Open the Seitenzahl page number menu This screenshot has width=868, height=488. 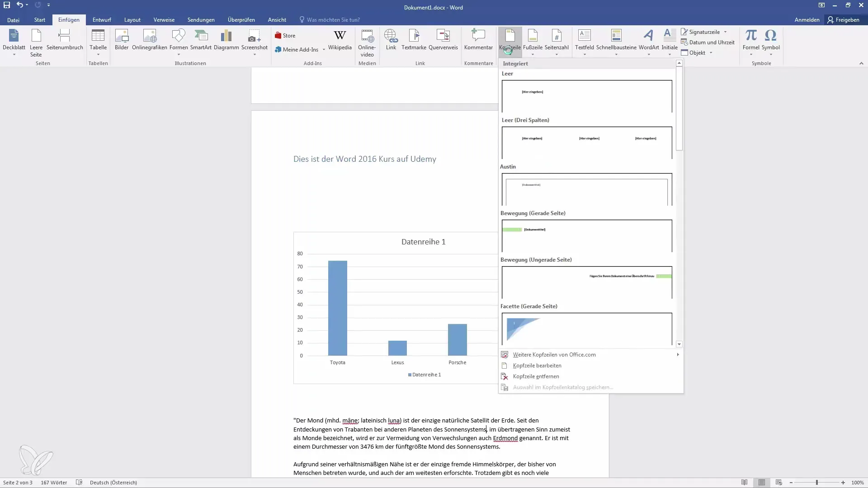click(x=557, y=42)
